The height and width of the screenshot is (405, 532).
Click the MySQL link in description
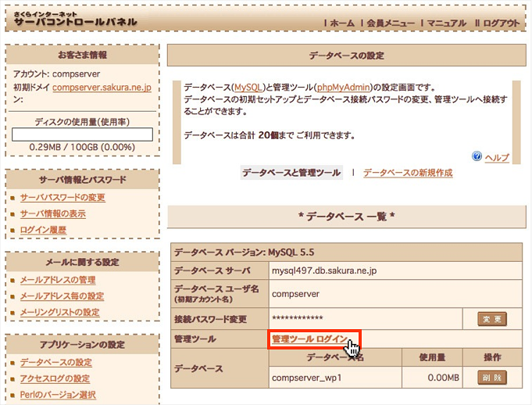point(248,88)
